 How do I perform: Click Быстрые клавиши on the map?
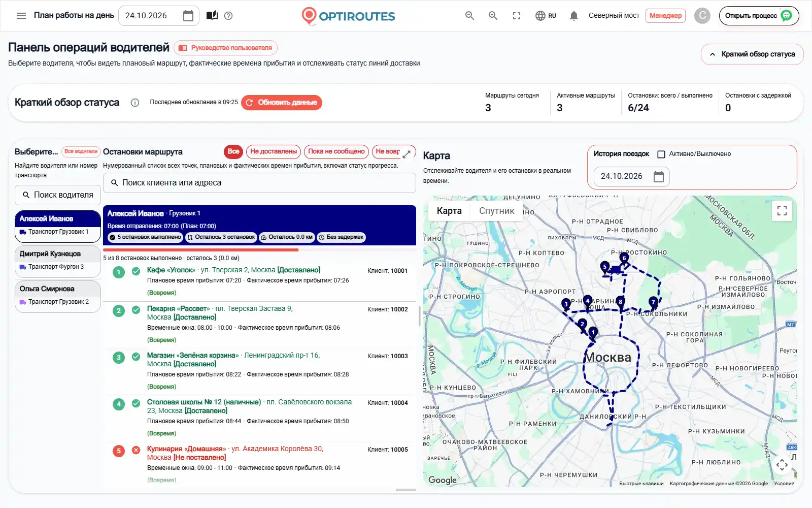click(x=641, y=484)
